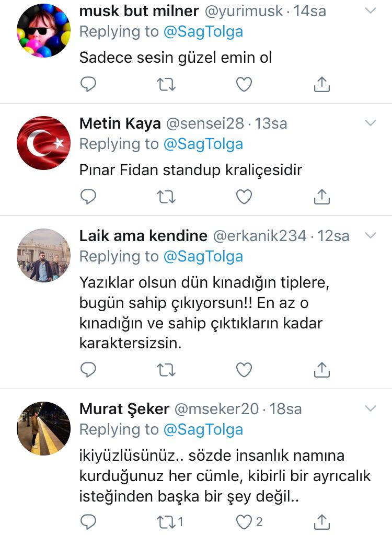This screenshot has height=535, width=392.
Task: Open dropdown arrow on Murat Şeker's tweet
Action: 370,408
